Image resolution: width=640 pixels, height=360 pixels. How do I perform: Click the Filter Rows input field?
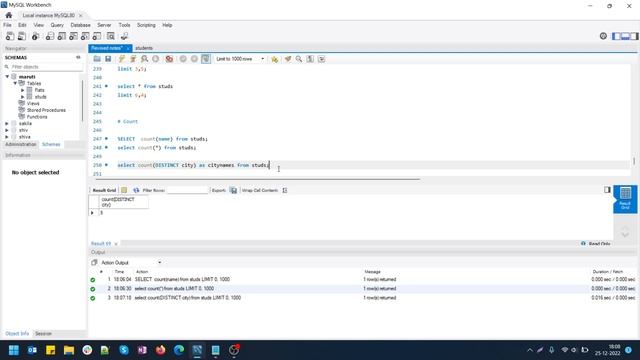coord(188,190)
